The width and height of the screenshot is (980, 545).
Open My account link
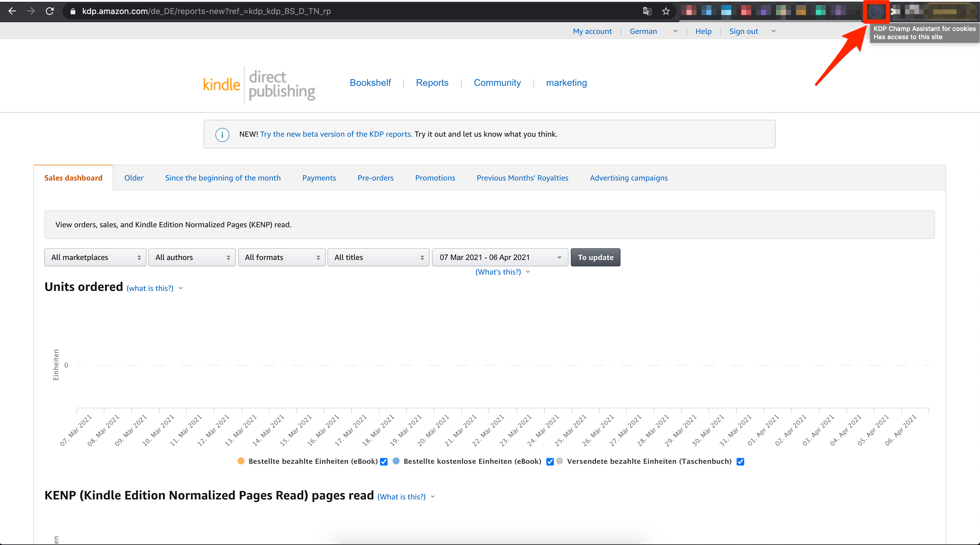click(592, 31)
